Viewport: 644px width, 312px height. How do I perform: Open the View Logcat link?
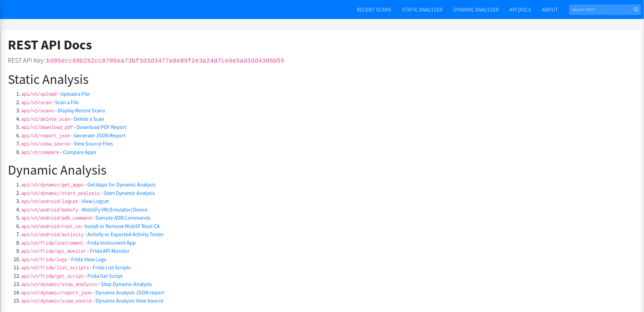[95, 201]
